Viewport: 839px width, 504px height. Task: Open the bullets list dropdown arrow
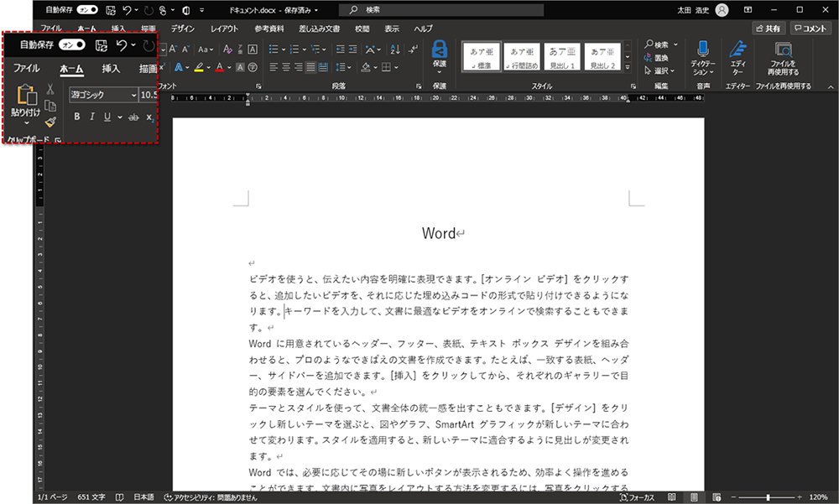[x=283, y=49]
